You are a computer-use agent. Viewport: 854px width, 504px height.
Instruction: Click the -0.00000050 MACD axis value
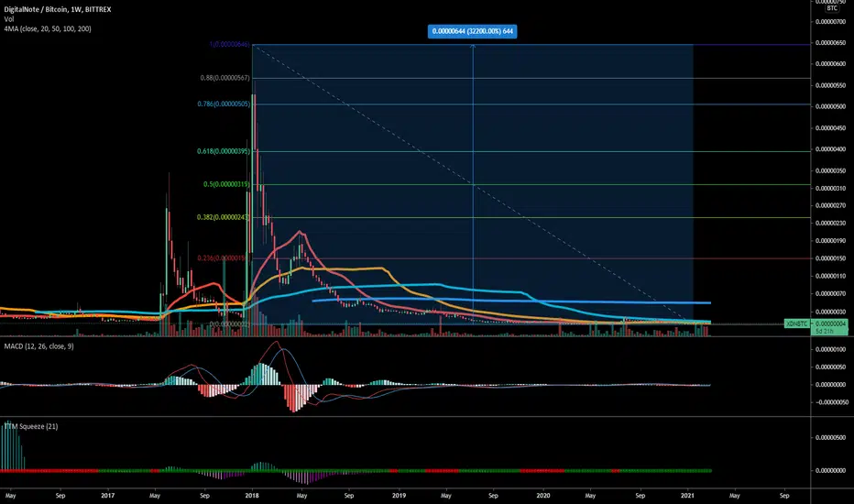click(830, 402)
